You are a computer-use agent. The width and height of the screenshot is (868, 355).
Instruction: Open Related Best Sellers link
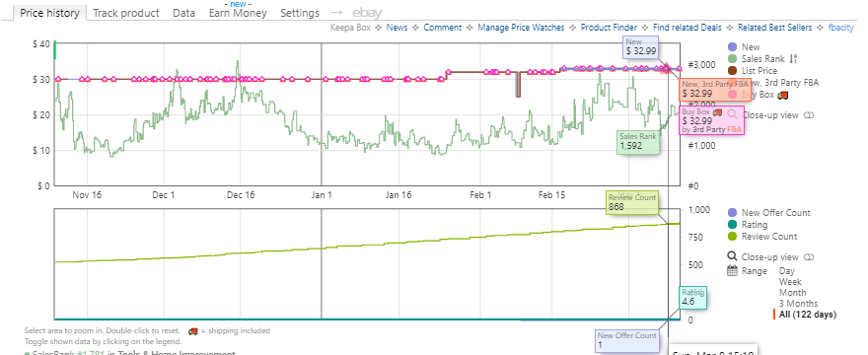pos(774,28)
